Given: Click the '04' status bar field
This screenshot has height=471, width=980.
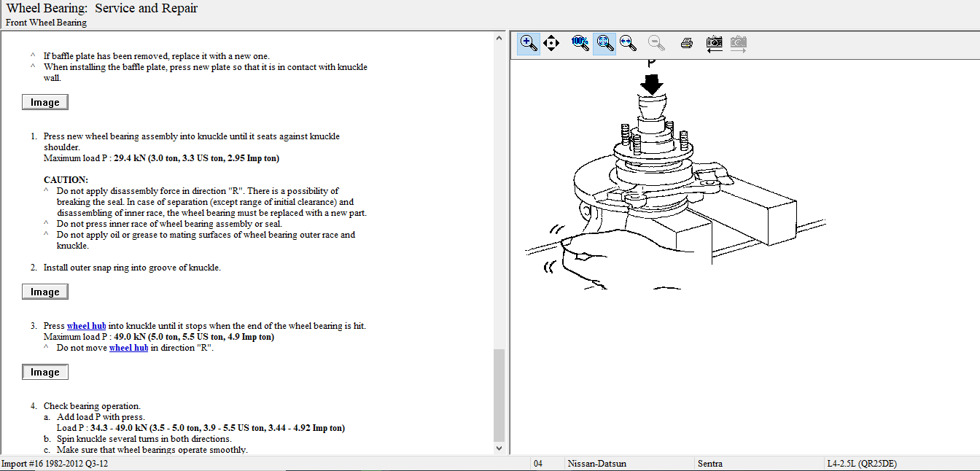Looking at the screenshot, I should pyautogui.click(x=538, y=464).
